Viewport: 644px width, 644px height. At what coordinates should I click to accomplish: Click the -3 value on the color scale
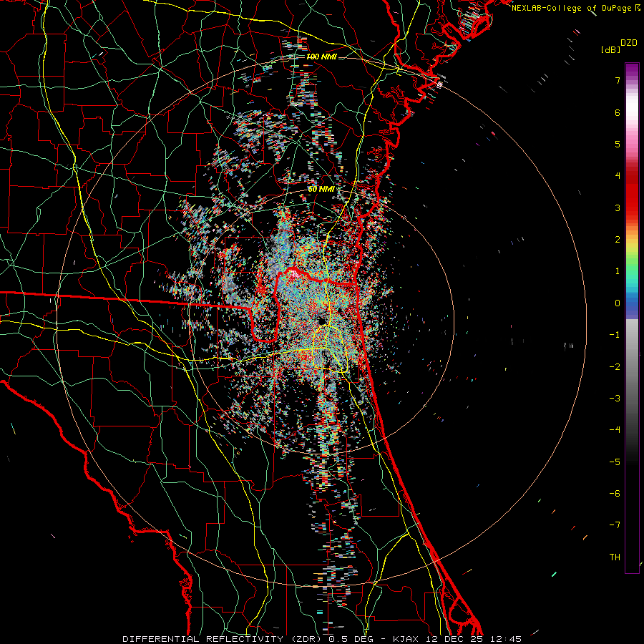click(x=615, y=399)
